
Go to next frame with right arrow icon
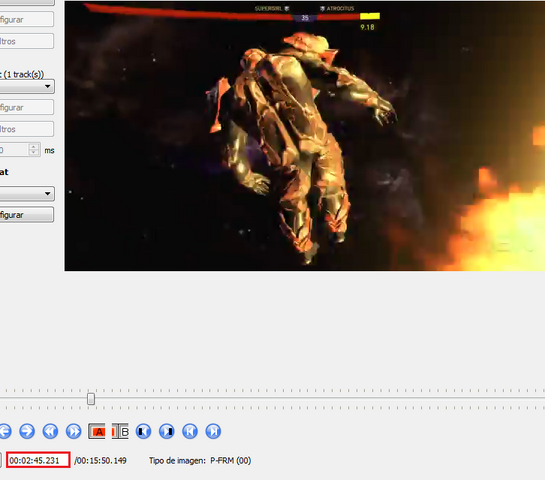tap(27, 431)
